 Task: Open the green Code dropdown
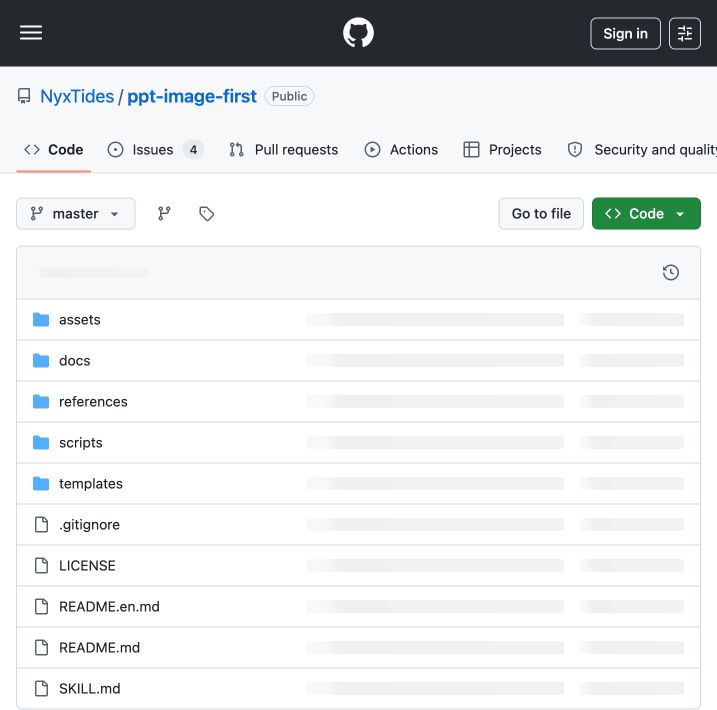click(646, 214)
